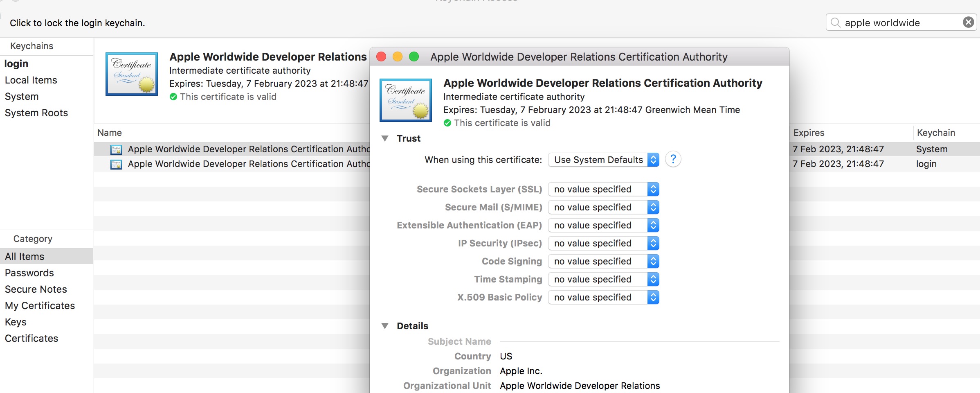
Task: Click the magnifying glass search icon
Action: click(x=835, y=23)
